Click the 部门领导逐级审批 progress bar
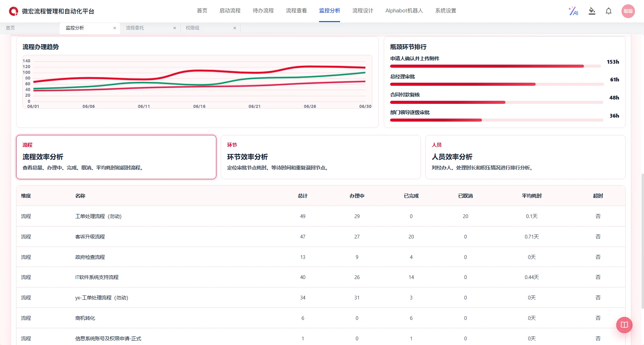This screenshot has height=345, width=644. 497,120
